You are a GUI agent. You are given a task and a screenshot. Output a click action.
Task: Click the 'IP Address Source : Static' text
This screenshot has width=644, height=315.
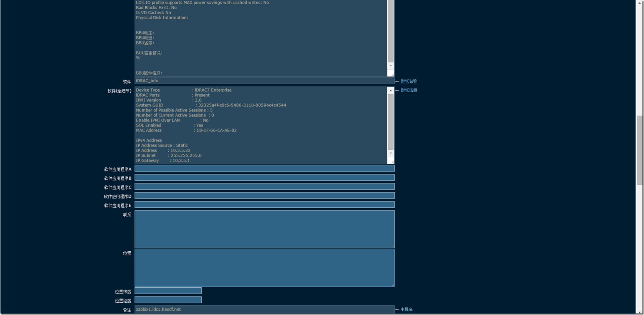tap(162, 146)
